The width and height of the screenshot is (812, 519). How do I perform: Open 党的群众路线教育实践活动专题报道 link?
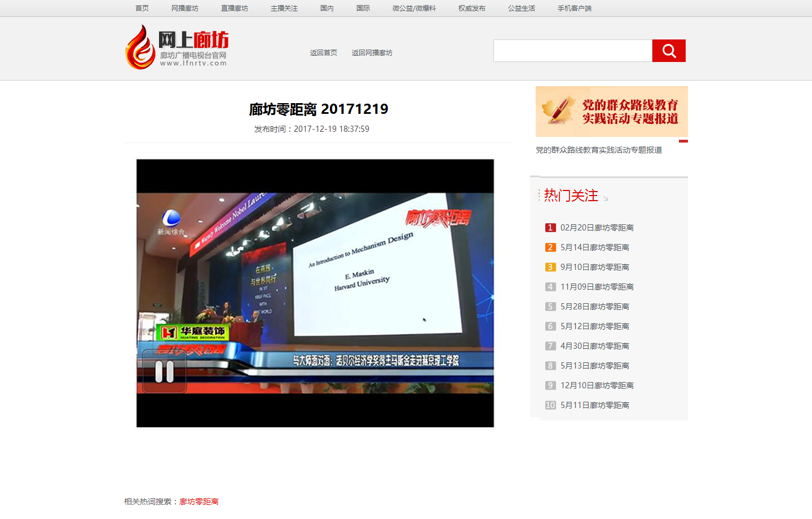coord(598,149)
